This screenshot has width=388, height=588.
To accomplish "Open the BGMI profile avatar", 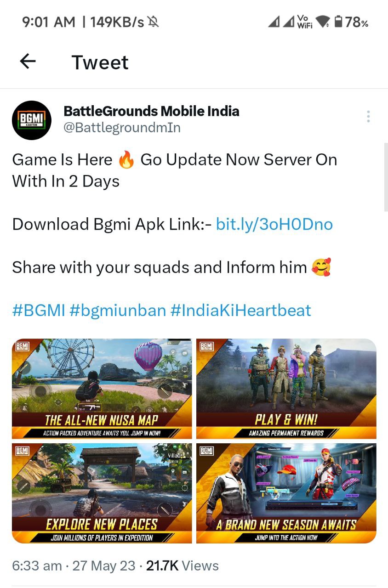I will click(31, 120).
